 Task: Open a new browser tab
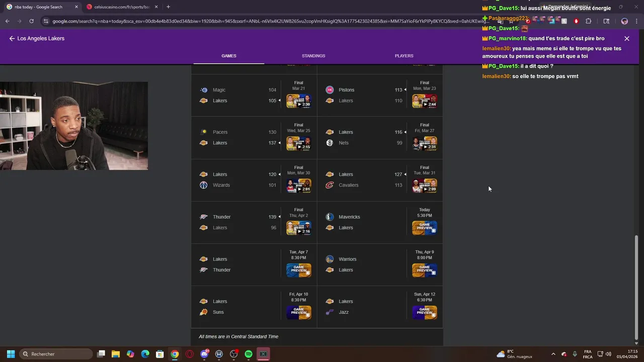[168, 7]
